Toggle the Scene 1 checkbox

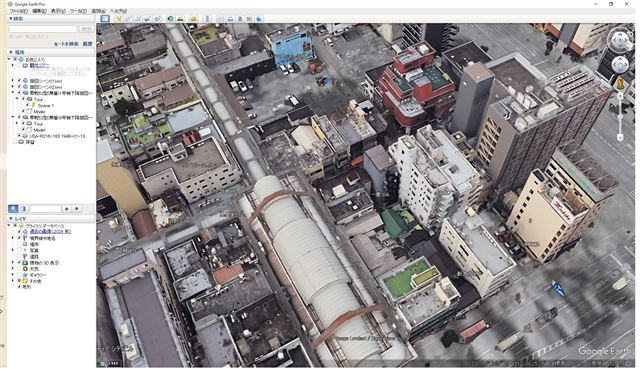click(28, 105)
